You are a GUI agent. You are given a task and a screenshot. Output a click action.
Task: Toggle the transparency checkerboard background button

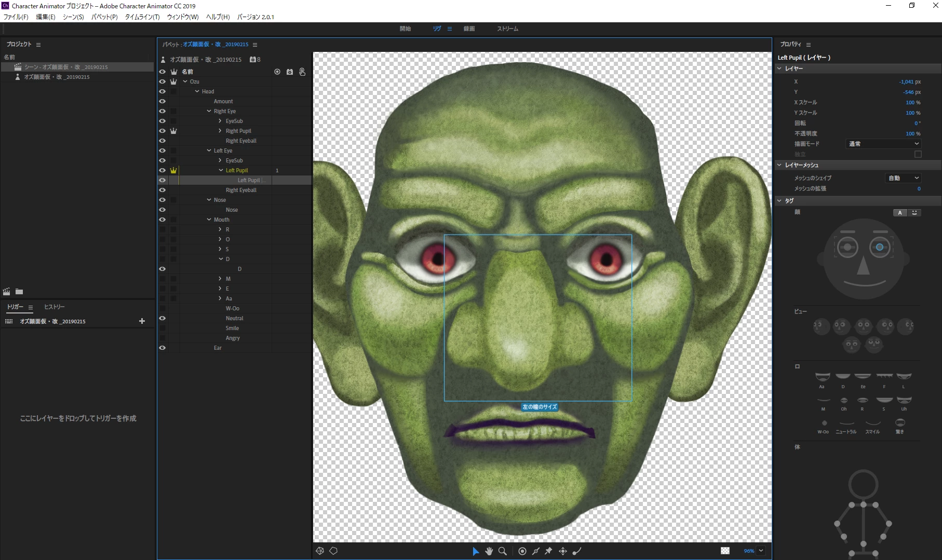[x=725, y=551]
